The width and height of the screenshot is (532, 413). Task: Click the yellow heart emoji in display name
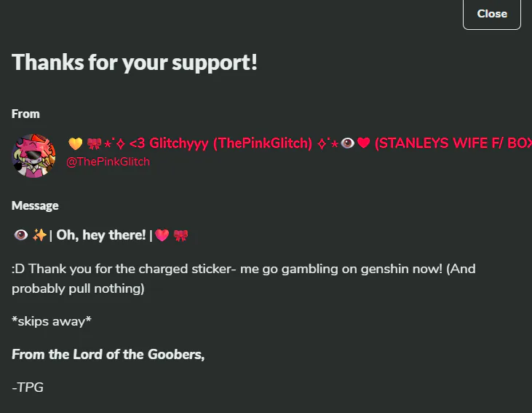(75, 143)
